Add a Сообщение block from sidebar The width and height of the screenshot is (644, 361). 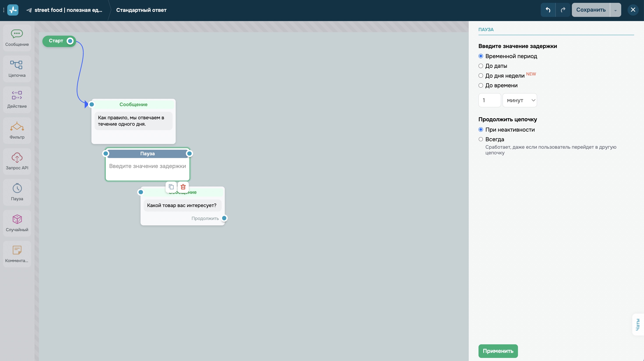(17, 38)
